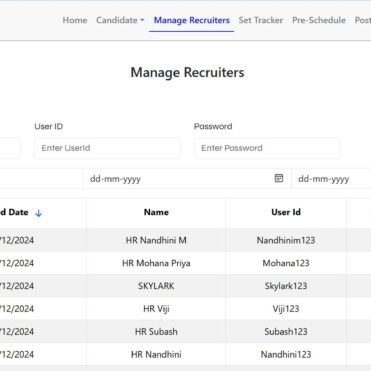This screenshot has height=371, width=371.
Task: Sort by date using the down arrow icon
Action: tap(38, 213)
